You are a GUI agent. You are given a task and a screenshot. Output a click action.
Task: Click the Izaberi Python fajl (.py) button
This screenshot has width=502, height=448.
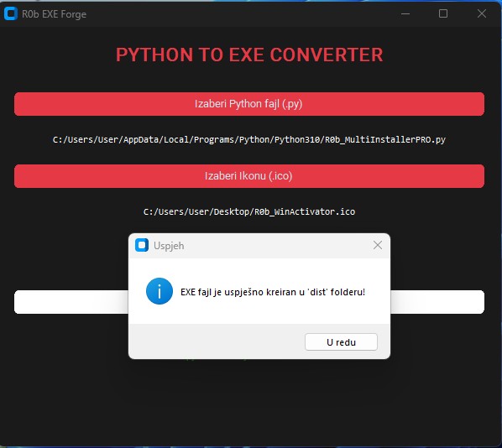click(x=249, y=104)
